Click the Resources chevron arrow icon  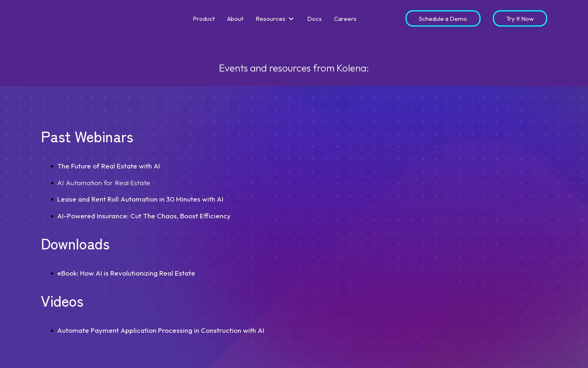coord(291,19)
